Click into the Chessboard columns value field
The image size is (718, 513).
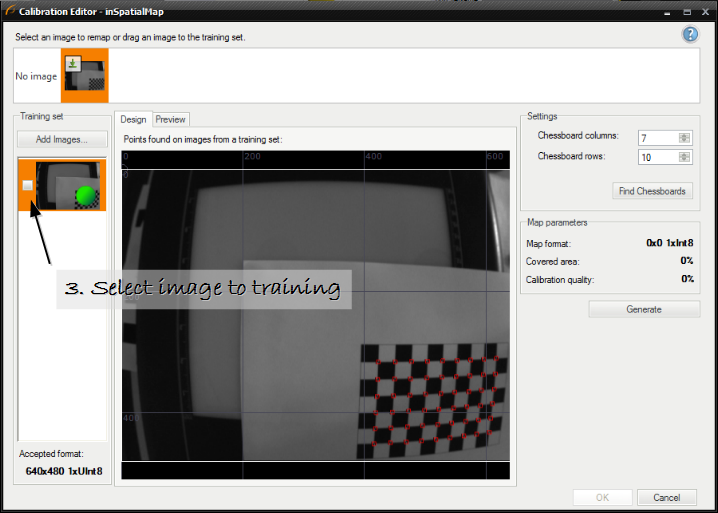[x=657, y=137]
